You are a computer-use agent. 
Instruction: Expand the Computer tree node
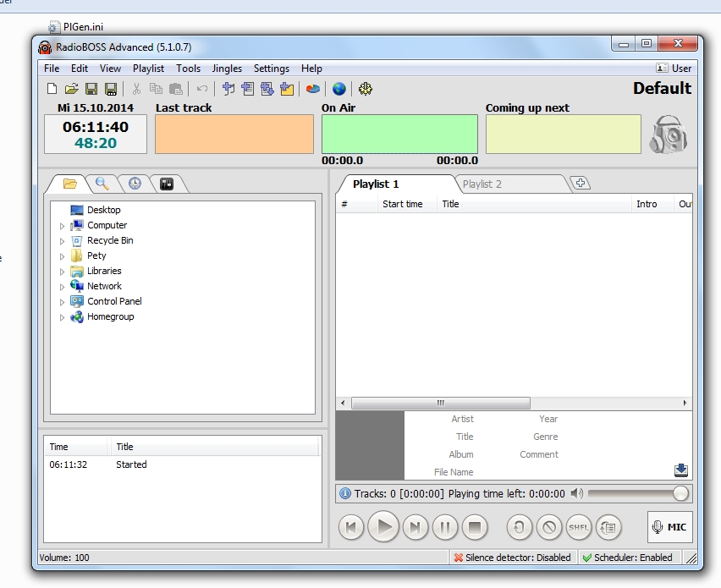click(62, 226)
